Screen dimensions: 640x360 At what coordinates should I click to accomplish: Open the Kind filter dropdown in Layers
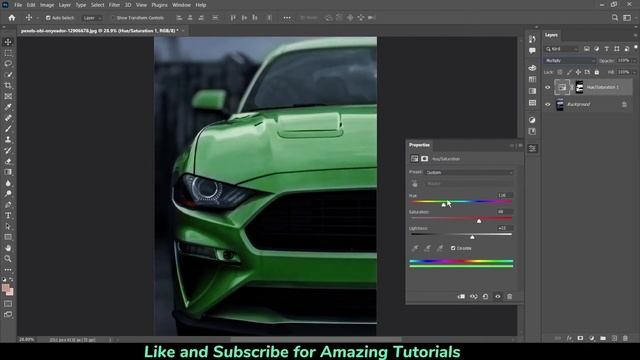[x=562, y=49]
